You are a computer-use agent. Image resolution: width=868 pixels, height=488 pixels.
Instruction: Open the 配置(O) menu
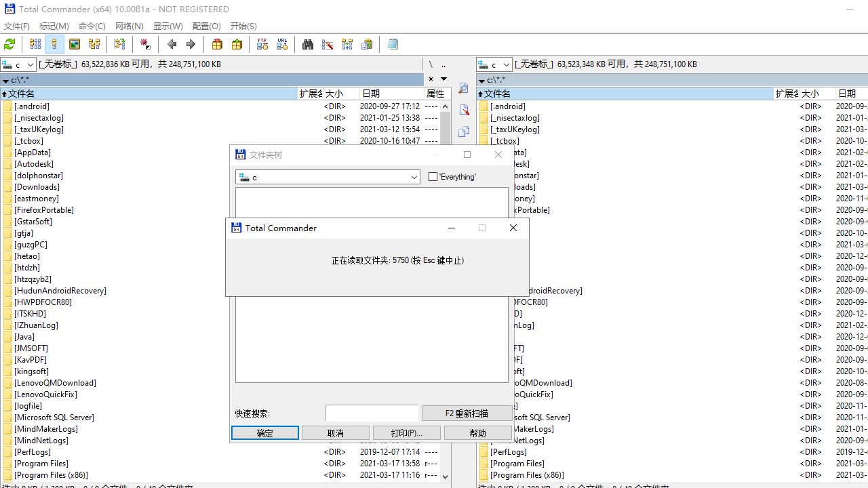click(206, 26)
